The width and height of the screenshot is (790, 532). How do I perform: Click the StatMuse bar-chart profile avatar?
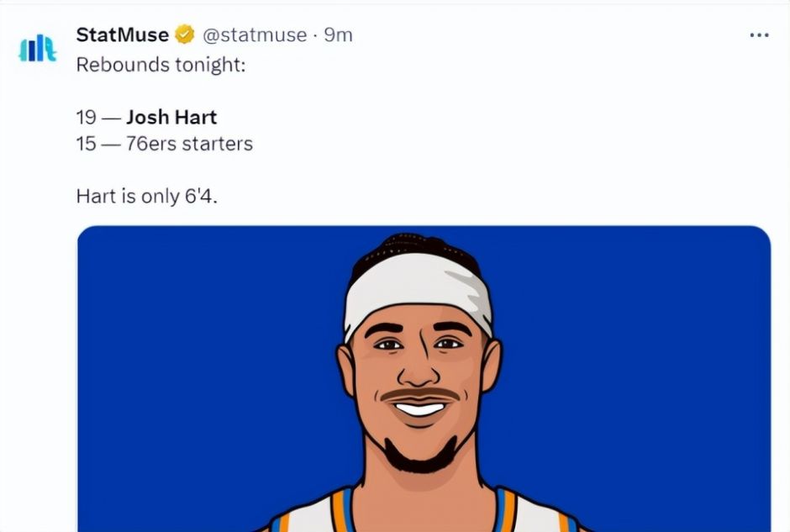click(x=37, y=49)
